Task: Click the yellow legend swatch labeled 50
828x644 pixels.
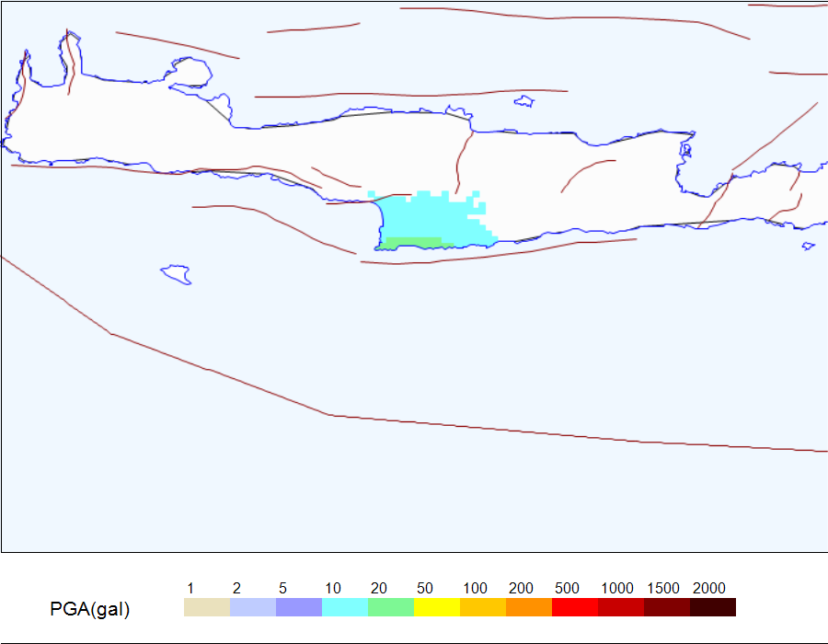Action: [437, 607]
